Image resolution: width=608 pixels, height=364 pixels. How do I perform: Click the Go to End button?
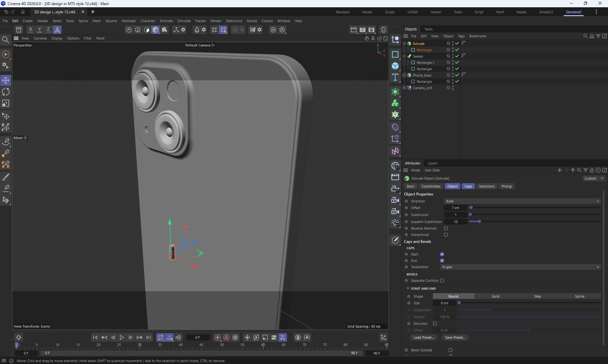[x=149, y=337]
